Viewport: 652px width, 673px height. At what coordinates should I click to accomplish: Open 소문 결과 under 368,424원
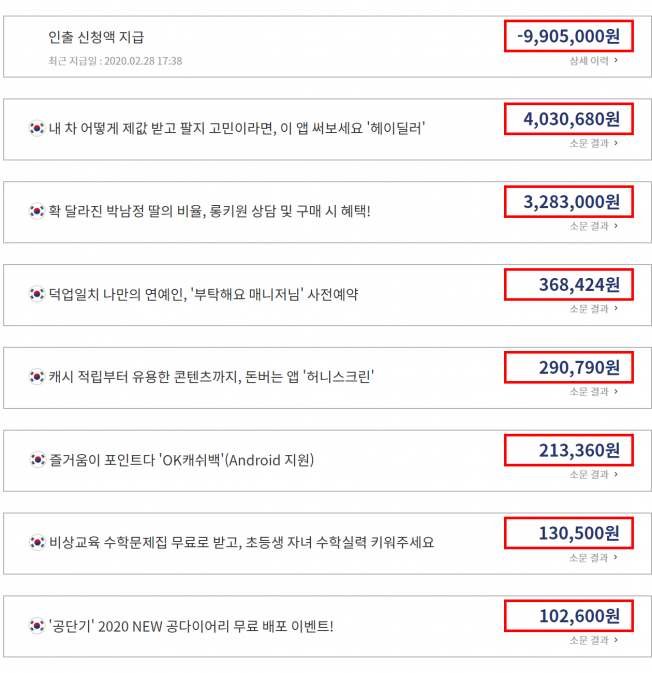[594, 309]
